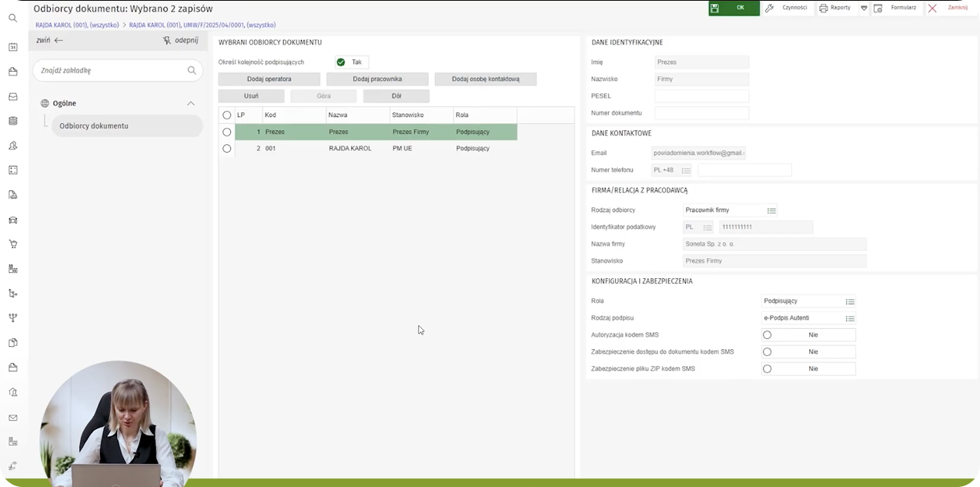Click the globe icon beside Ogólne
The image size is (980, 487).
pos(45,103)
